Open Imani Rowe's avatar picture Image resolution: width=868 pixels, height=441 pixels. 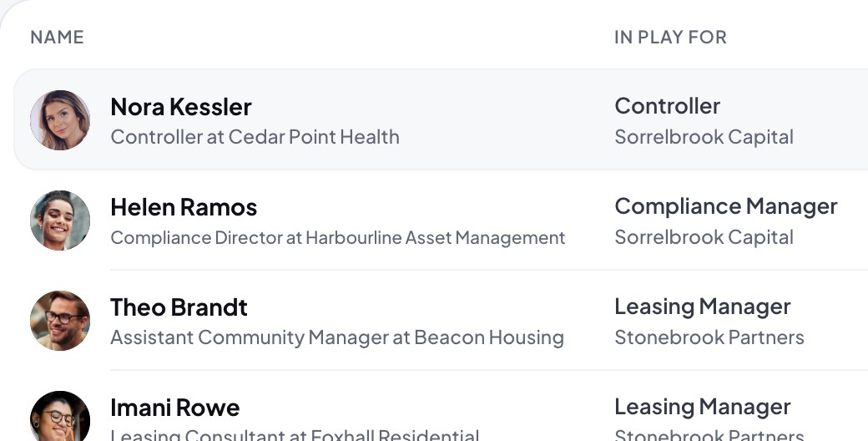point(60,416)
